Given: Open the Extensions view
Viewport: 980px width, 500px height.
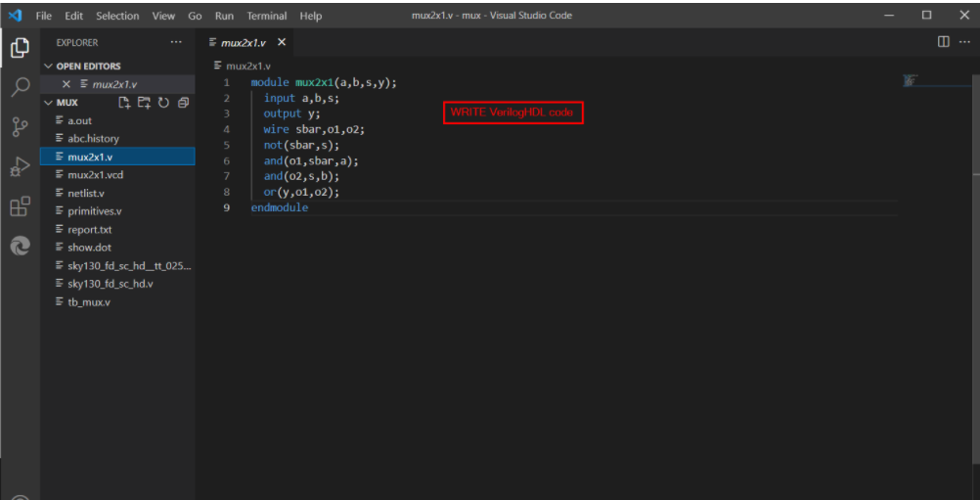Looking at the screenshot, I should [20, 206].
